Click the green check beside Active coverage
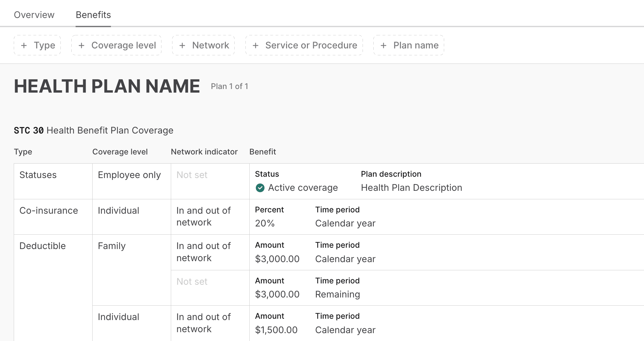 (259, 188)
